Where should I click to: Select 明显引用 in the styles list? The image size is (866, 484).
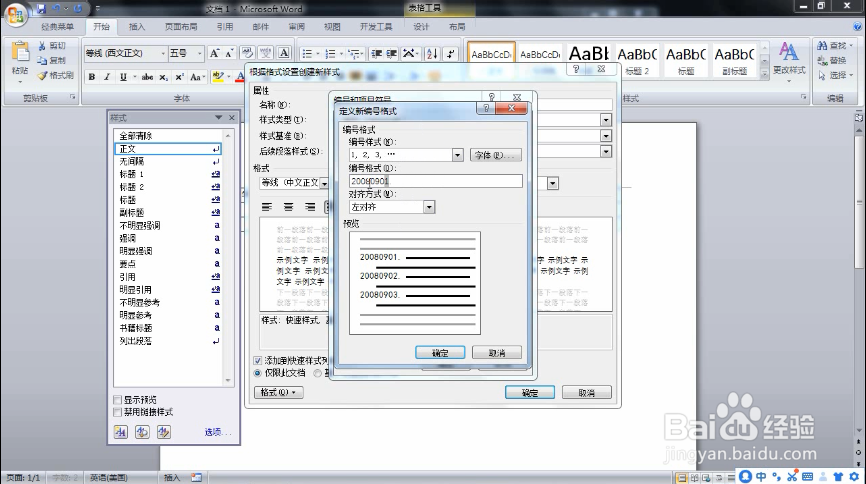(x=168, y=290)
